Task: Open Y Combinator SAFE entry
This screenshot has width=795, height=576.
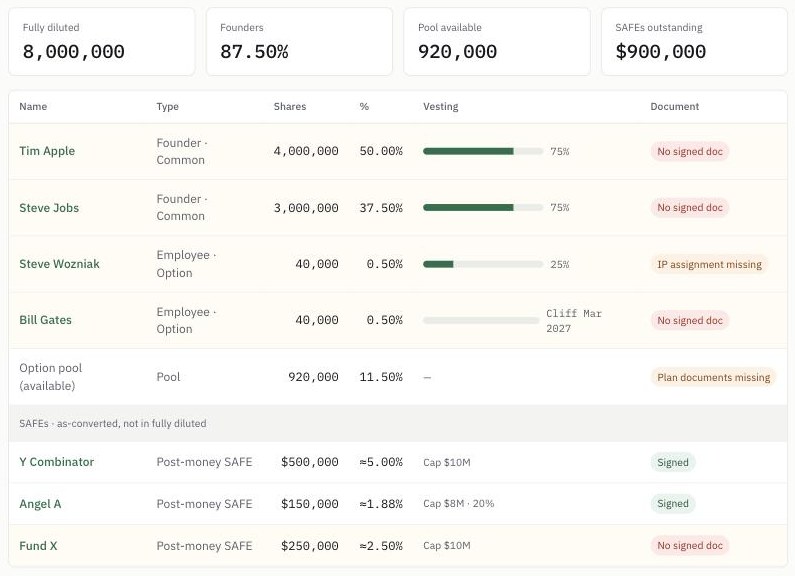Action: pyautogui.click(x=57, y=462)
